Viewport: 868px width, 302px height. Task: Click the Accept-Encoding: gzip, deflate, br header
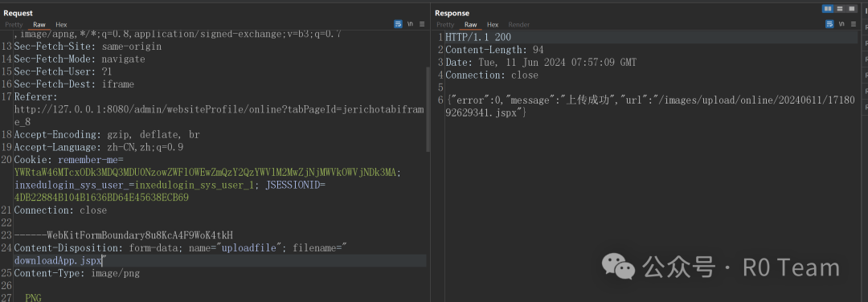[107, 134]
